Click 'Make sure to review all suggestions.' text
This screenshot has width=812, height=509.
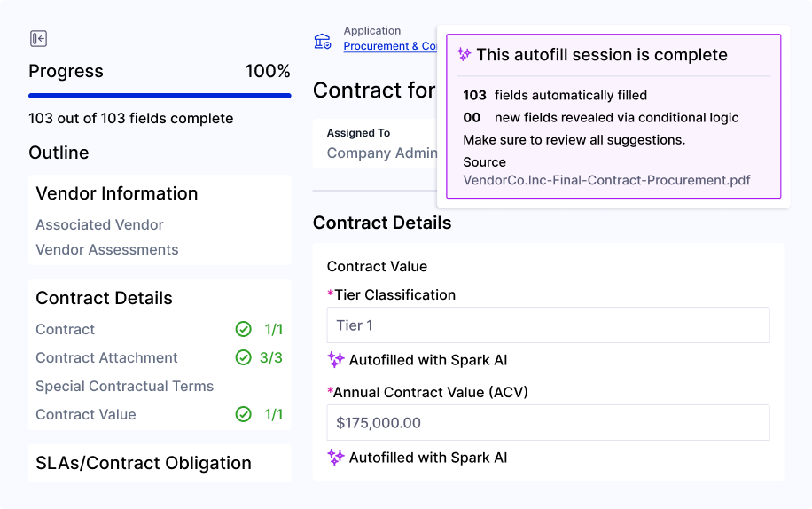(x=574, y=140)
